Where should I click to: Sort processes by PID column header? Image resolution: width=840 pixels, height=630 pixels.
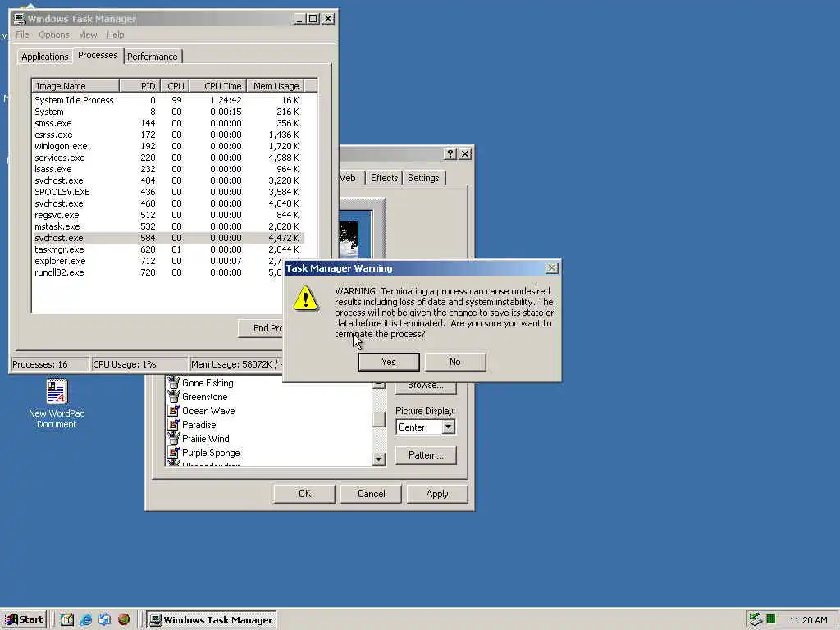coord(139,85)
